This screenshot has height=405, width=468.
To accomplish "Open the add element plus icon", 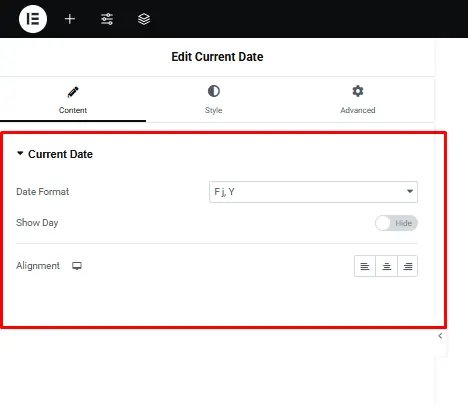I will [x=70, y=19].
